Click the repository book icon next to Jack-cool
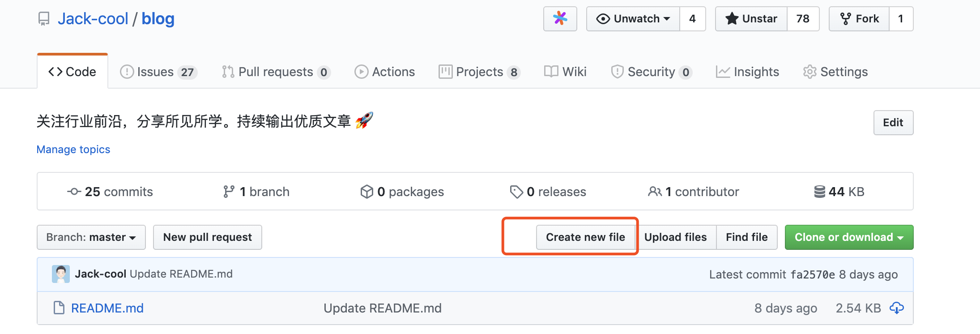Image resolution: width=980 pixels, height=334 pixels. tap(44, 19)
